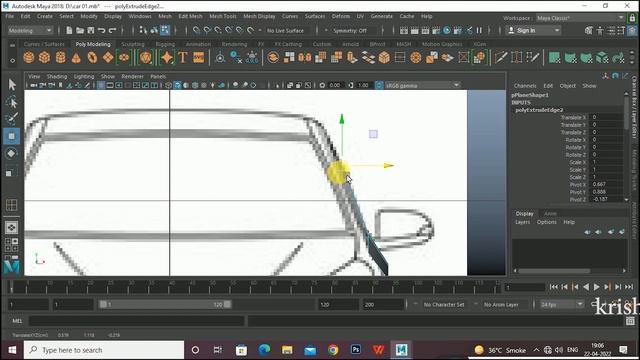This screenshot has width=640, height=360.
Task: Create a polygon cube from the shelf
Action: tap(44, 58)
